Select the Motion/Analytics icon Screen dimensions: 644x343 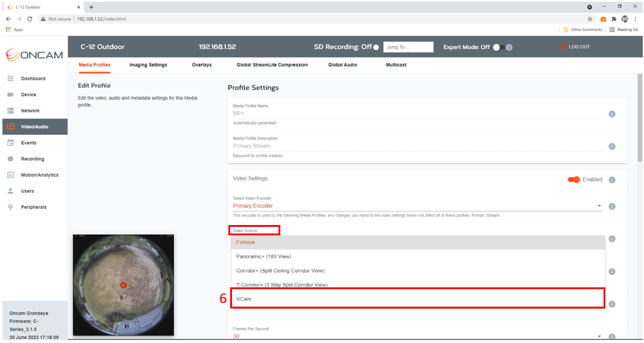11,175
